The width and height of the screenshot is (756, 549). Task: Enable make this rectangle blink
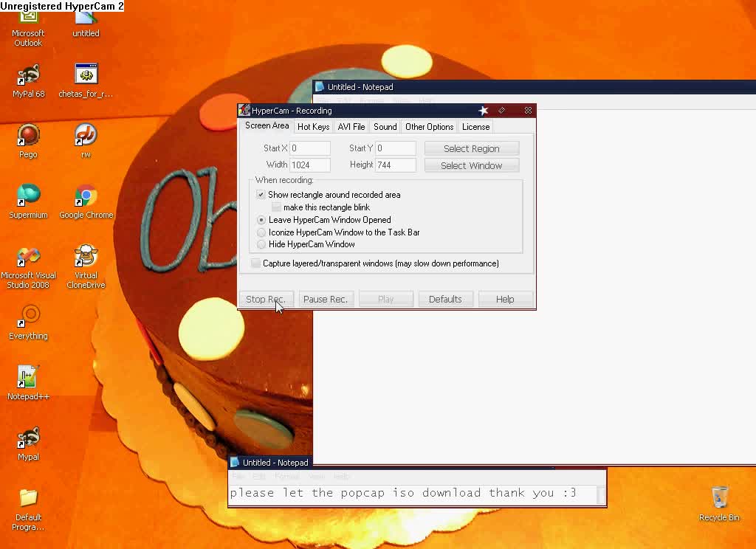point(276,207)
